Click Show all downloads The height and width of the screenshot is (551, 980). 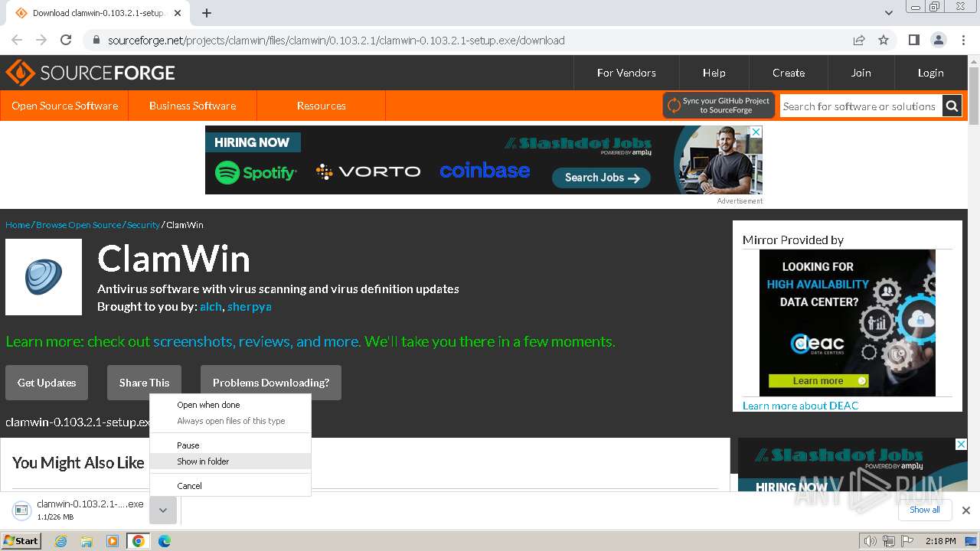(x=924, y=510)
